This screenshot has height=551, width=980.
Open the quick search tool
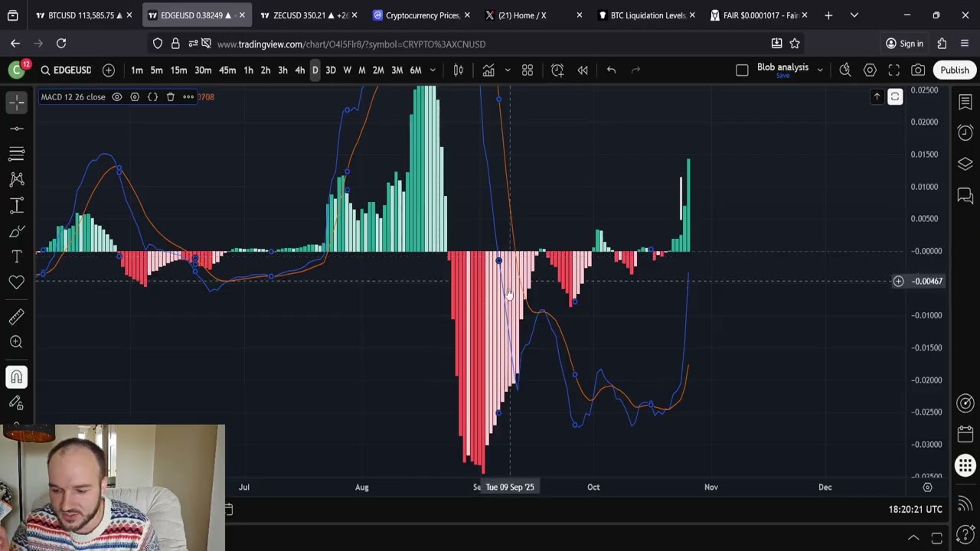[x=845, y=70]
